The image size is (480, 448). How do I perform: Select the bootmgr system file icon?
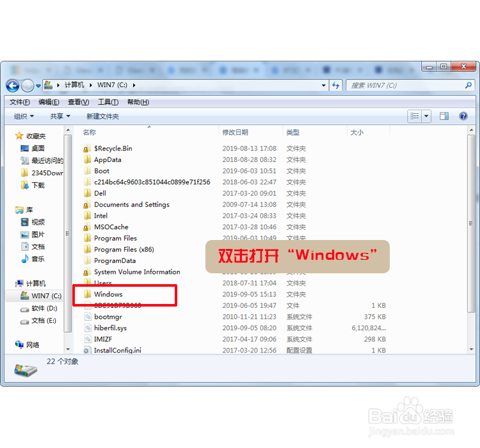pos(88,317)
